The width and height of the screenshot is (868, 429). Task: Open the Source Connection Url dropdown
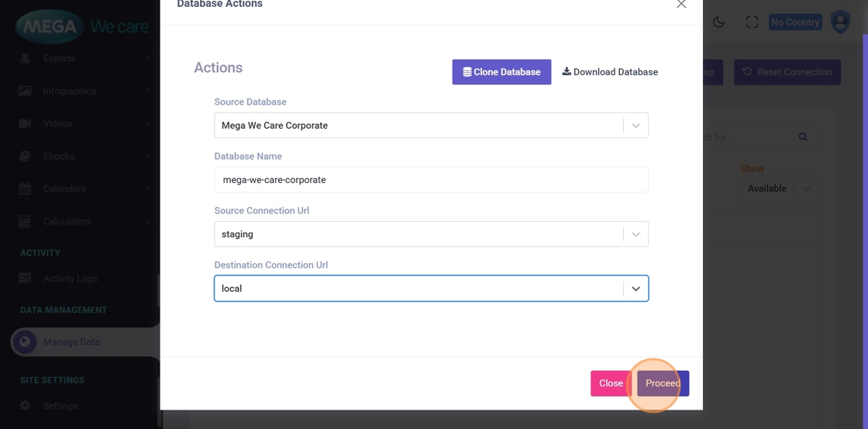pyautogui.click(x=635, y=234)
